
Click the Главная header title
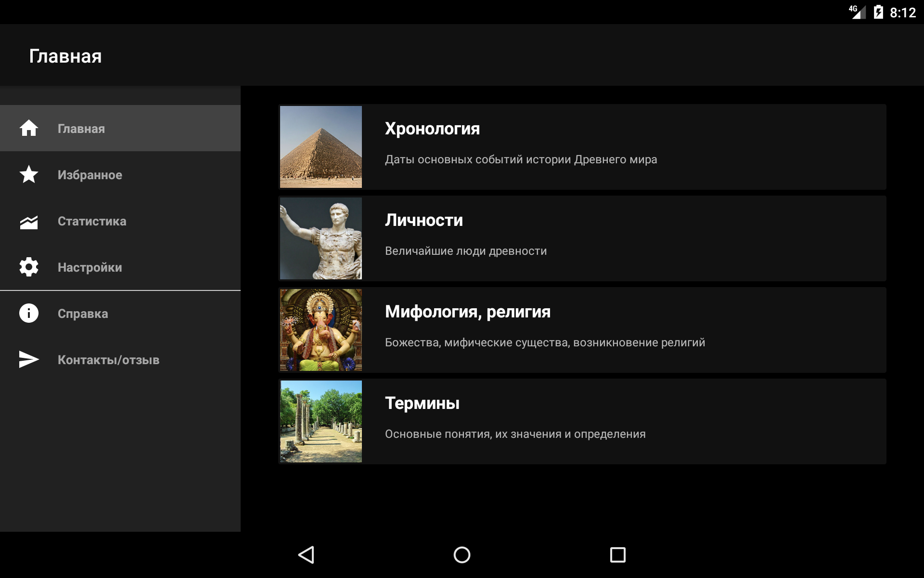[x=65, y=56]
